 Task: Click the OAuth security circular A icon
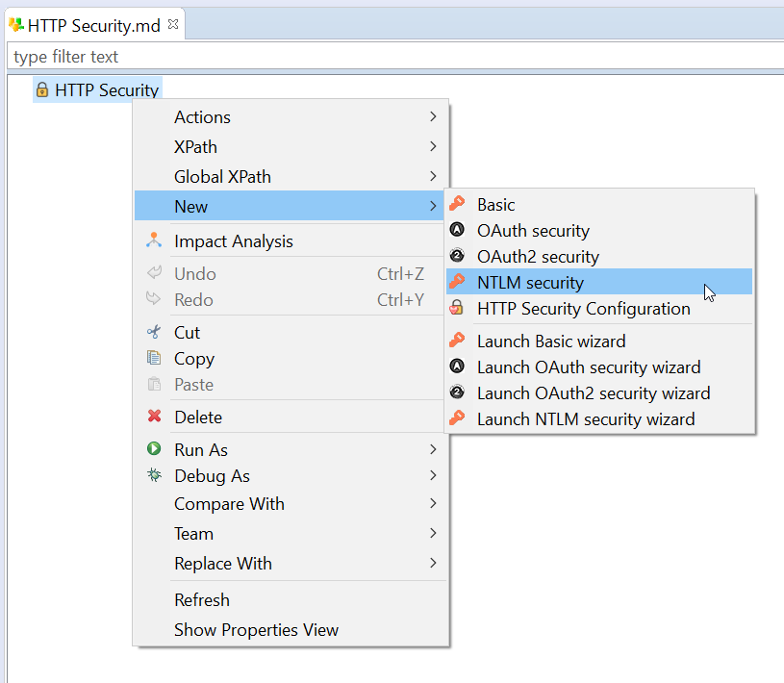(x=457, y=230)
